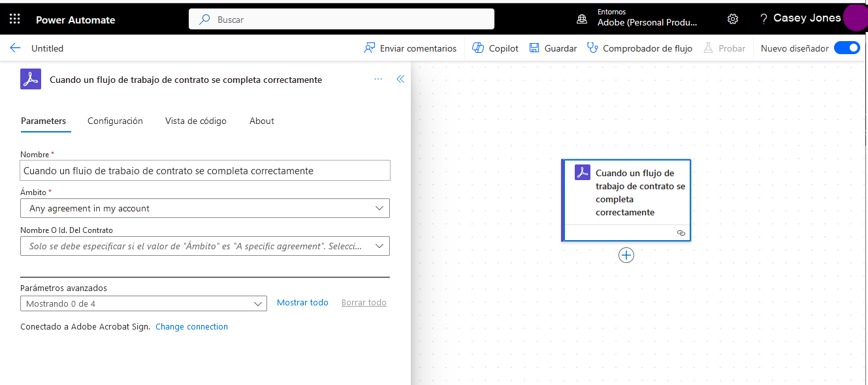Click inside the Buscar search field
Viewport: 868px width, 385px height.
(x=341, y=18)
